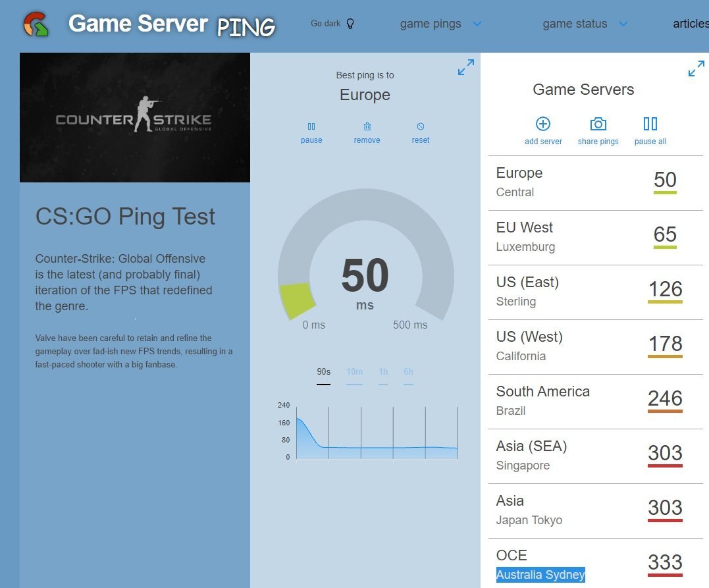The height and width of the screenshot is (588, 709).
Task: Click the Game Server Ping logo icon
Action: click(36, 24)
